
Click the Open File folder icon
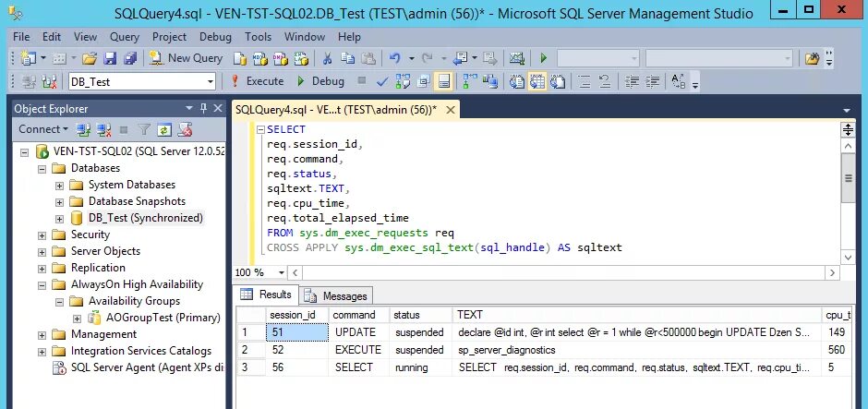pos(90,58)
